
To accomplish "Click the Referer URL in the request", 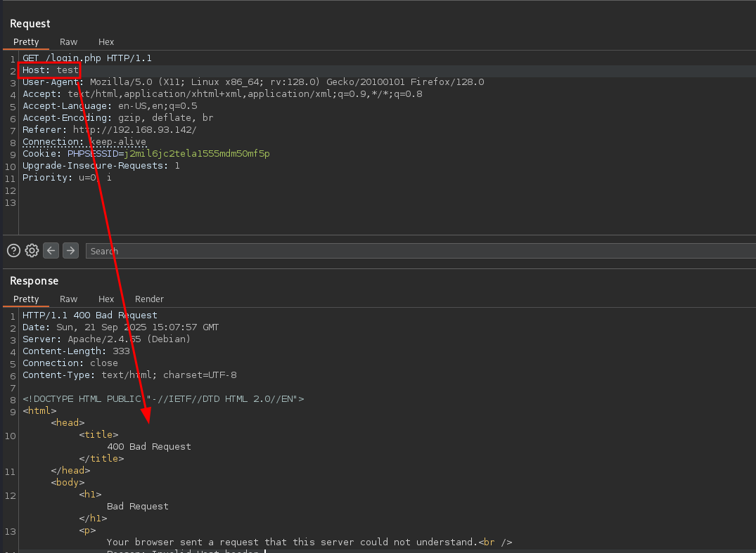I will pos(134,130).
